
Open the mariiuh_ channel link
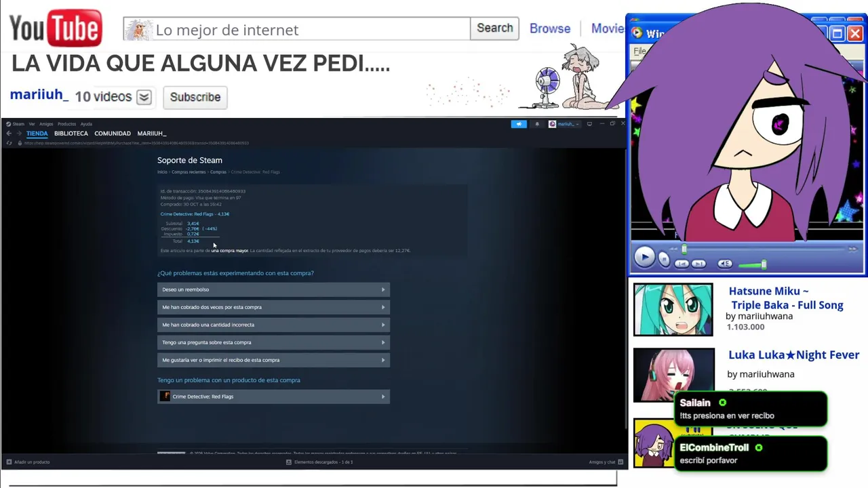39,95
